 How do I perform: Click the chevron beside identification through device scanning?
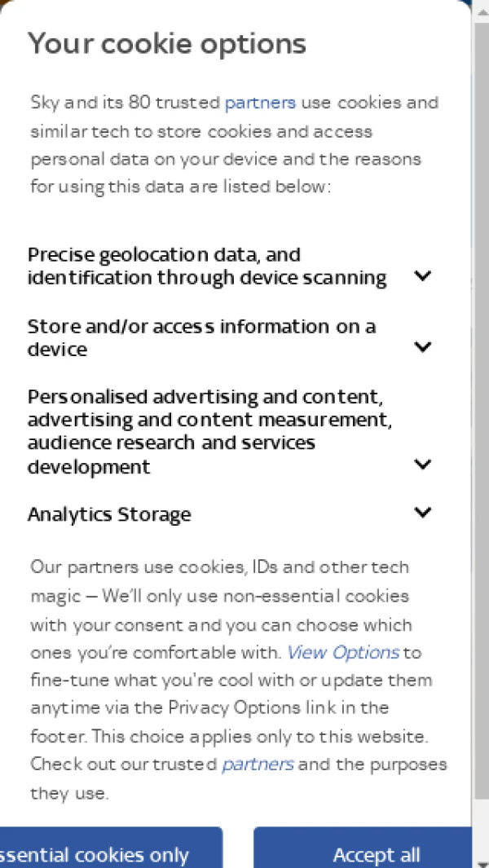[423, 275]
